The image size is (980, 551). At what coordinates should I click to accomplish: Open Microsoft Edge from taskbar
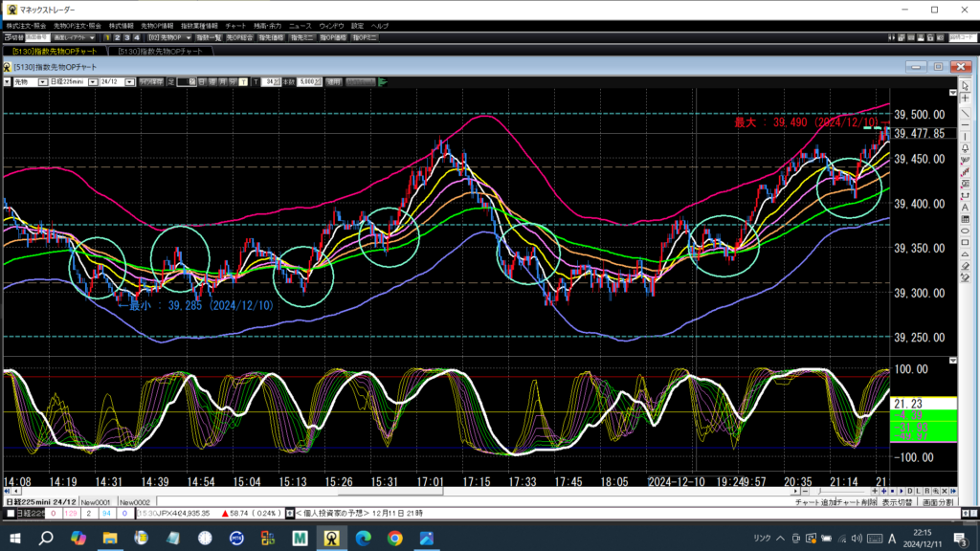363,538
